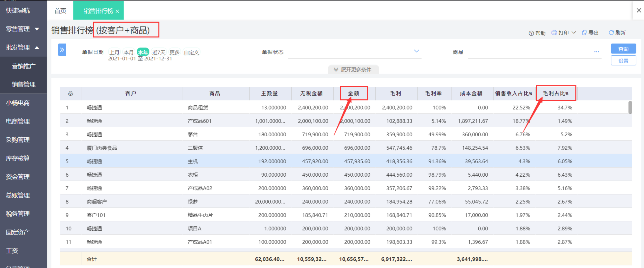Click the 设置 button
This screenshot has width=644, height=268.
pyautogui.click(x=623, y=61)
